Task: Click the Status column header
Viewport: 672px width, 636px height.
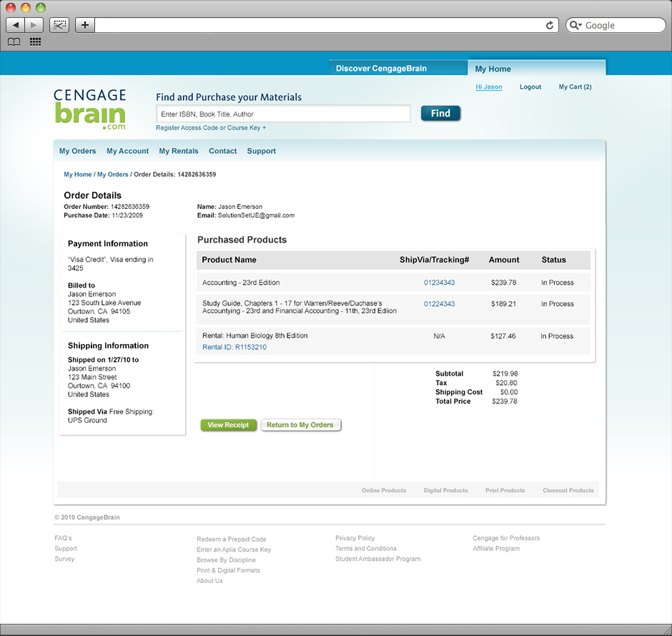Action: pyautogui.click(x=554, y=260)
